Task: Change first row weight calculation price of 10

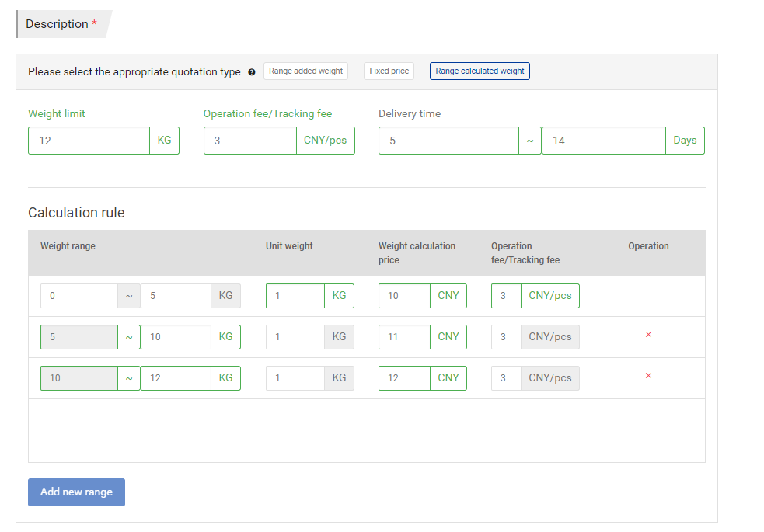Action: tap(404, 296)
